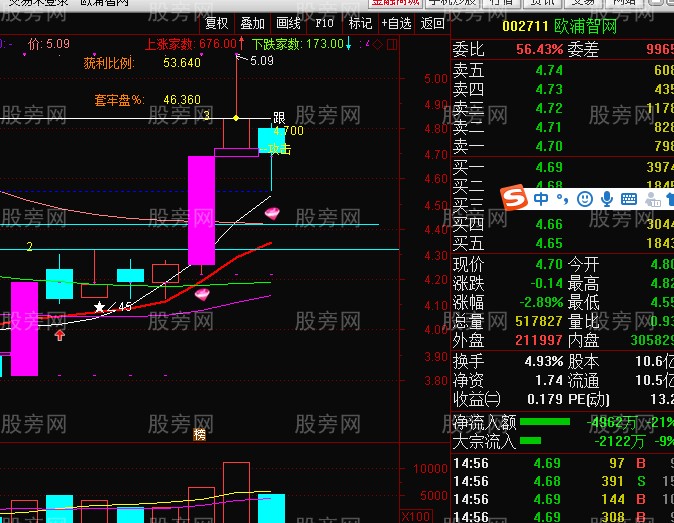Image resolution: width=674 pixels, height=523 pixels.
Task: Click the 卖一 4.70 order row
Action: click(563, 147)
